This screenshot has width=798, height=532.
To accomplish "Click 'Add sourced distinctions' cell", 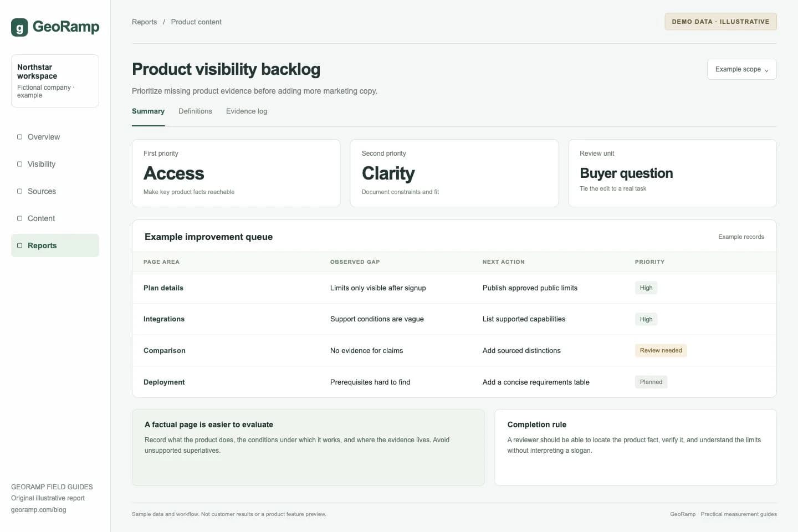I will pos(521,351).
